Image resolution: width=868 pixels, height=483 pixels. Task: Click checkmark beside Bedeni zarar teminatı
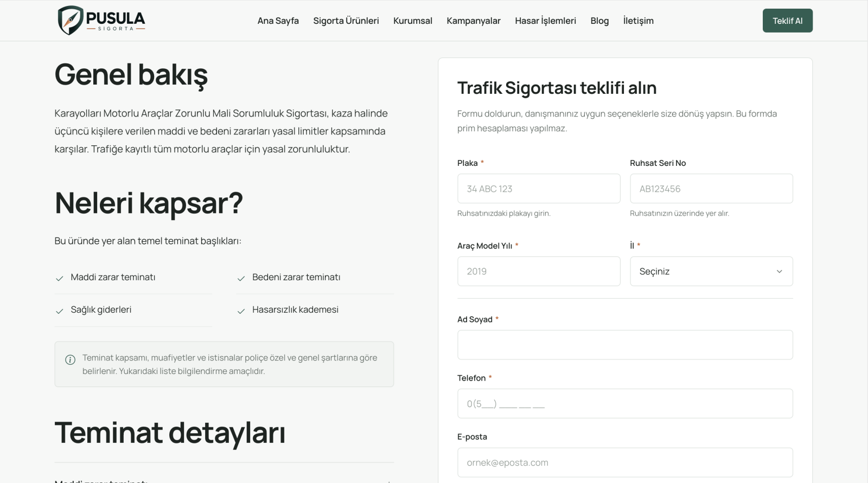click(x=241, y=279)
